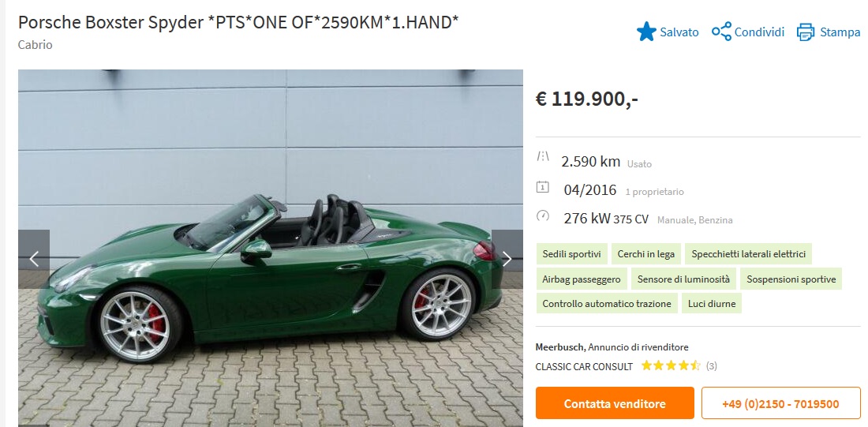Click the mileage road icon
868x427 pixels.
tap(543, 157)
